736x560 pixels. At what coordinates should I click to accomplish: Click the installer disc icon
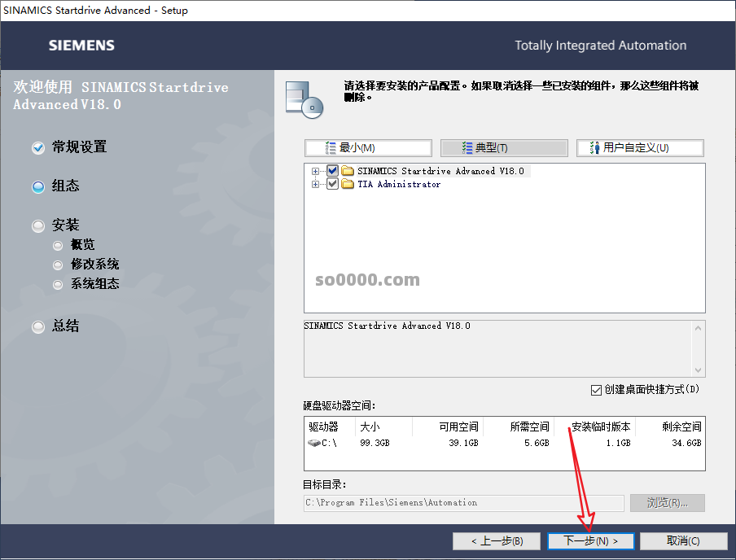(304, 100)
